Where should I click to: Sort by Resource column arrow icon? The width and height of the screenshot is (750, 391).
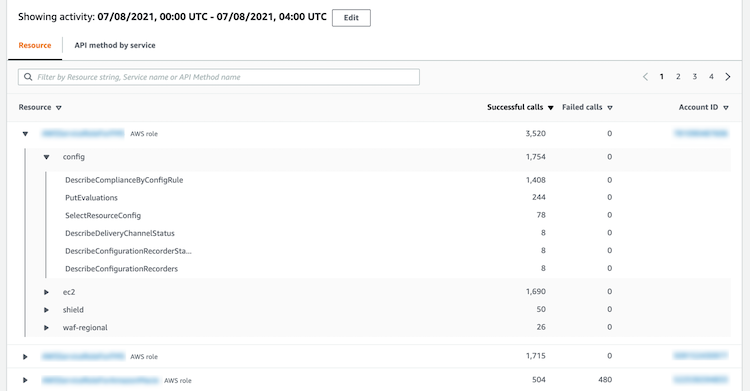(59, 108)
